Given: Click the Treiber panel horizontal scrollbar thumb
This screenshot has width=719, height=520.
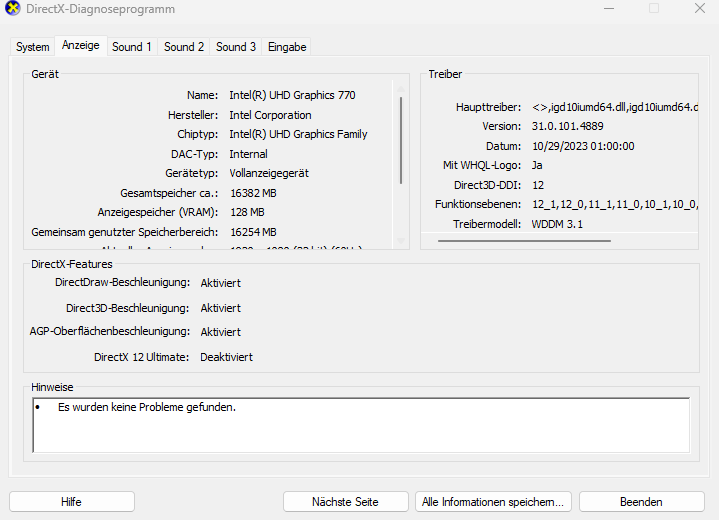Looking at the screenshot, I should coord(524,240).
